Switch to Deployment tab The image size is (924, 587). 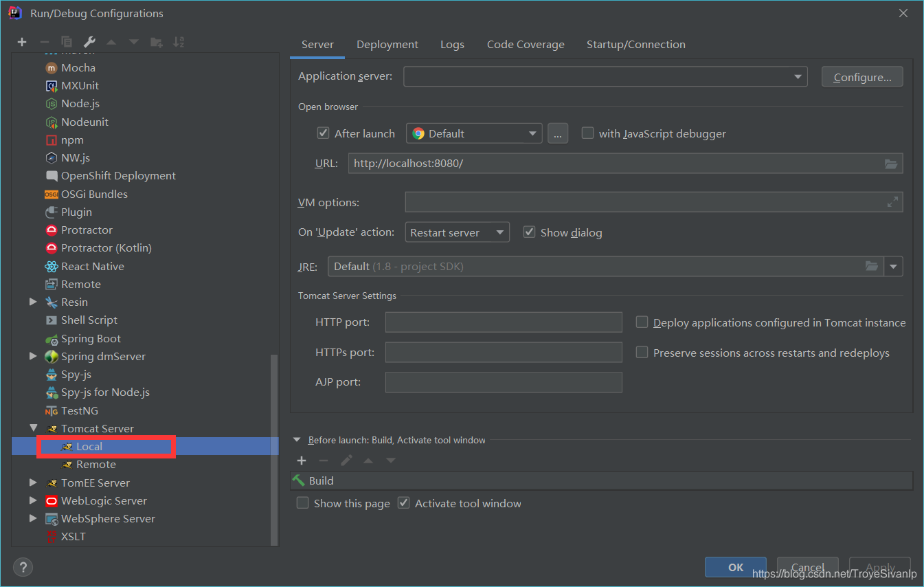coord(387,44)
